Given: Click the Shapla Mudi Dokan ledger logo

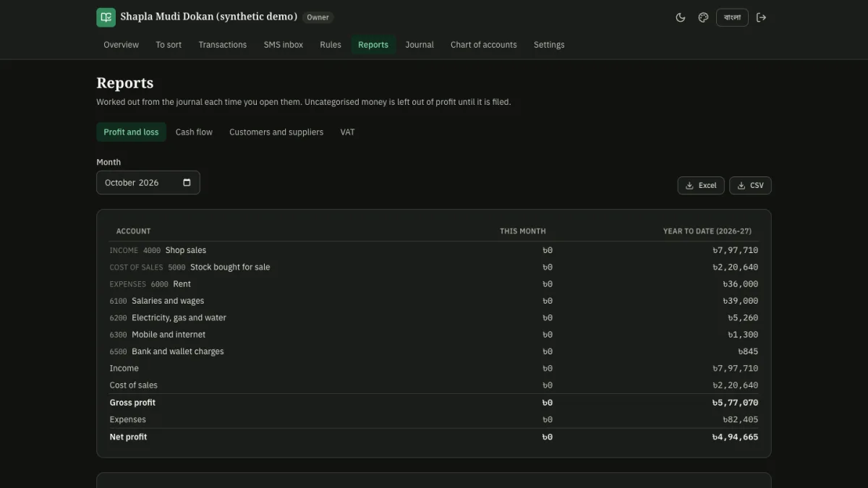Looking at the screenshot, I should (x=106, y=17).
